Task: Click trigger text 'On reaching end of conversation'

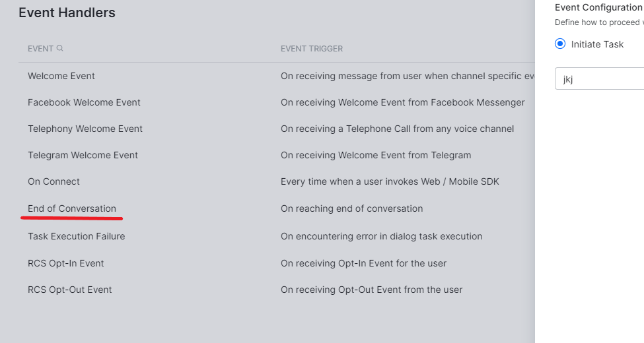Action: pyautogui.click(x=351, y=208)
